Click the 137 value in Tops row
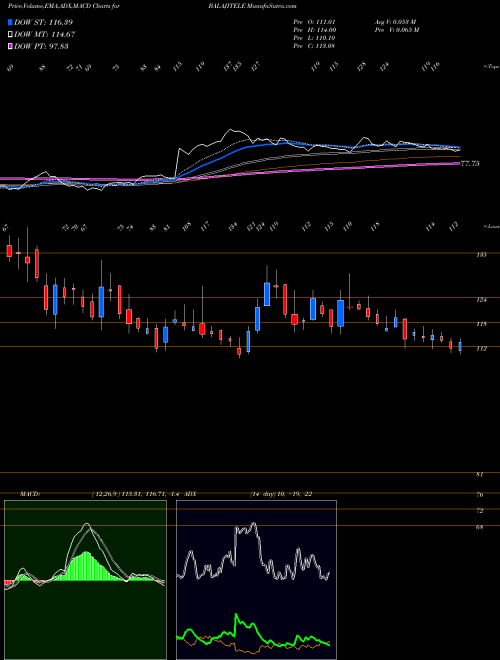500x660 pixels. (228, 66)
